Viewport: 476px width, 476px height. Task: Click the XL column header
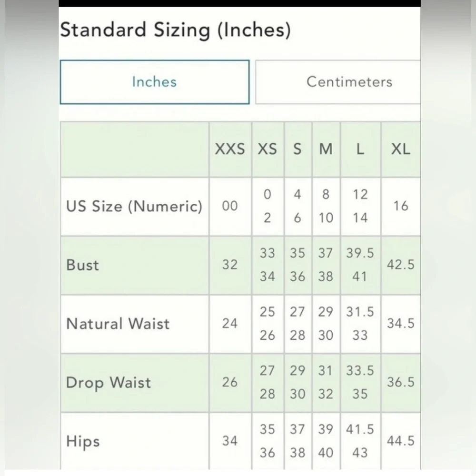coord(400,149)
